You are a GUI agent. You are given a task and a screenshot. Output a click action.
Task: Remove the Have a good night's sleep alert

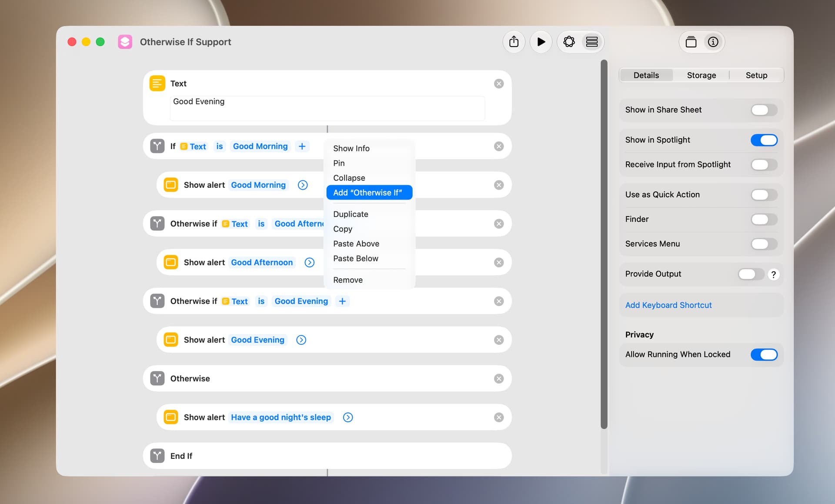click(499, 417)
